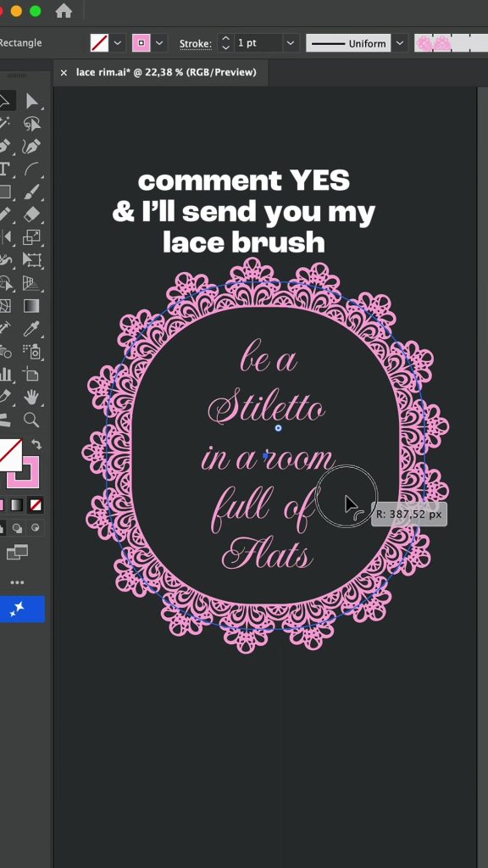Go to the Home screen icon

64,11
